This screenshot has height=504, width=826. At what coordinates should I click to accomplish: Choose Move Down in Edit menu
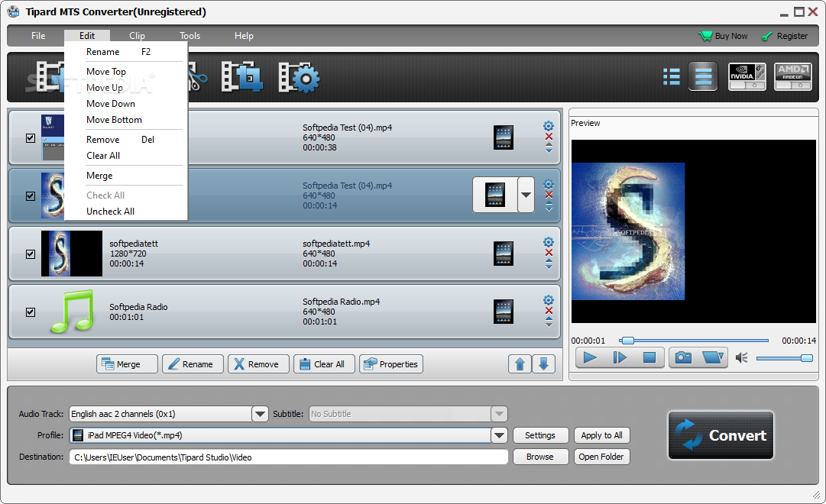(x=126, y=104)
